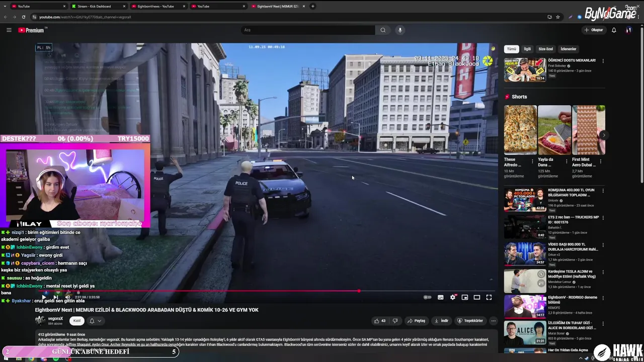Switch to miniplayer mode
644x362 pixels.
465,297
